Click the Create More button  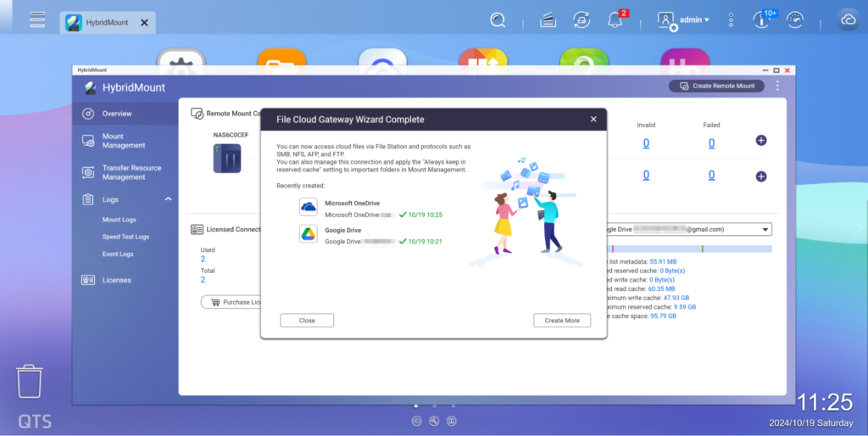point(562,321)
